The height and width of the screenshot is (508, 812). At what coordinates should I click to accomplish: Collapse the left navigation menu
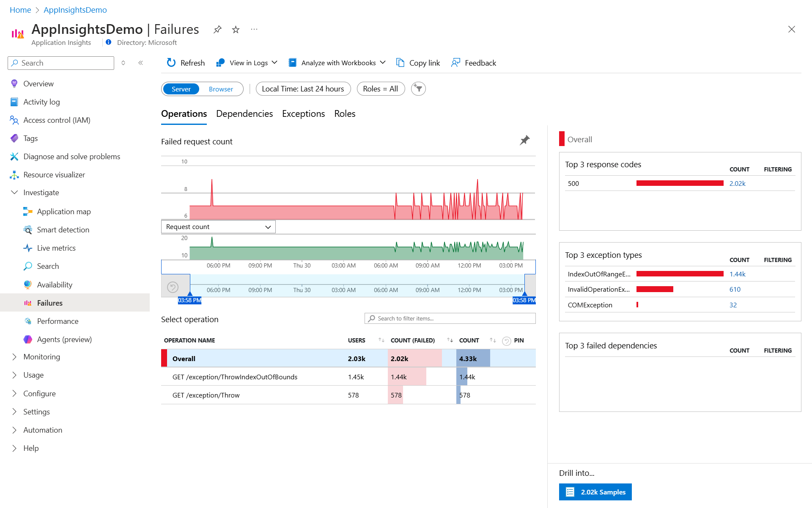tap(140, 63)
